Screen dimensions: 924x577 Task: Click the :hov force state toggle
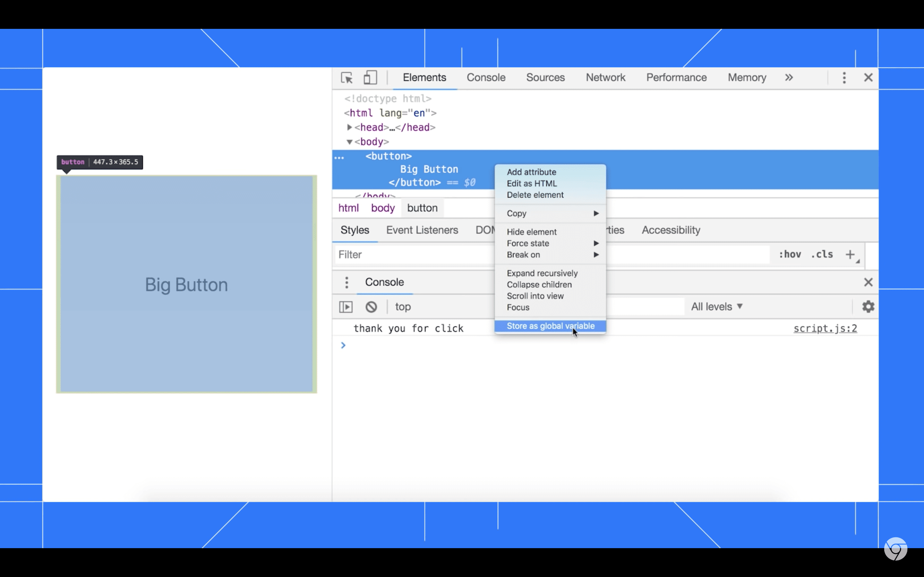[x=790, y=254]
